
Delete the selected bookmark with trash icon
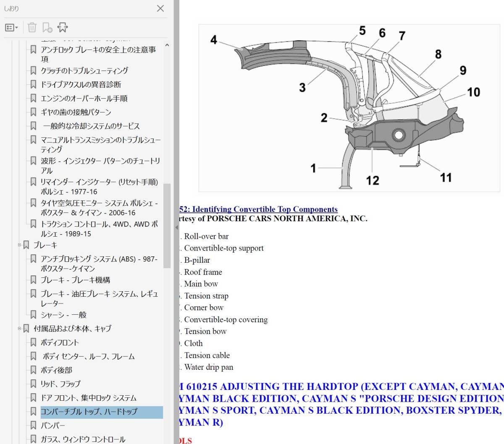32,28
